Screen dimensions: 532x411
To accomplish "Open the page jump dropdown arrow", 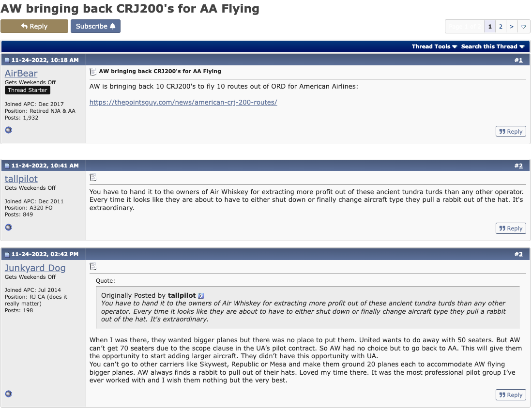I will pos(523,27).
